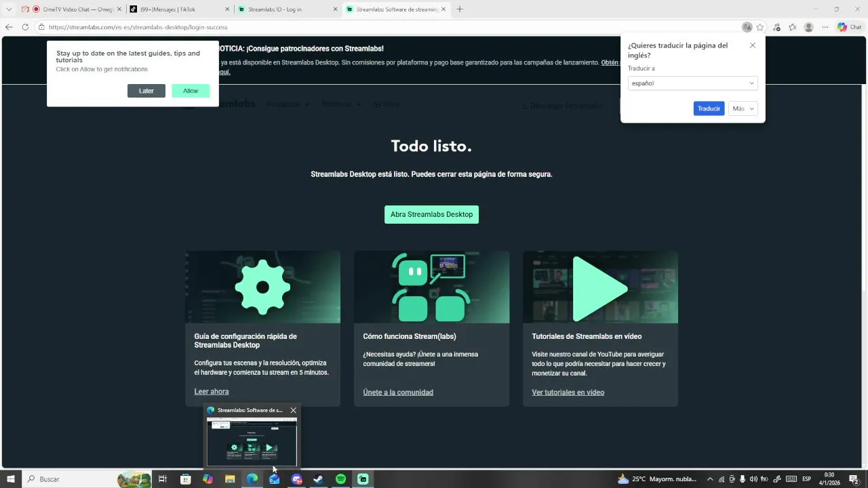The width and height of the screenshot is (868, 488).
Task: Click the Traducir button
Action: pyautogui.click(x=709, y=108)
